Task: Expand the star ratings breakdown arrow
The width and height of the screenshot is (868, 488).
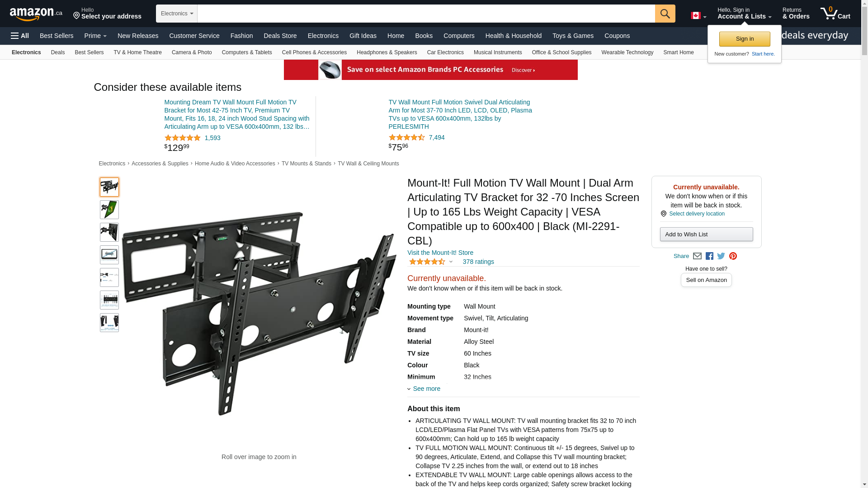Action: coord(451,262)
